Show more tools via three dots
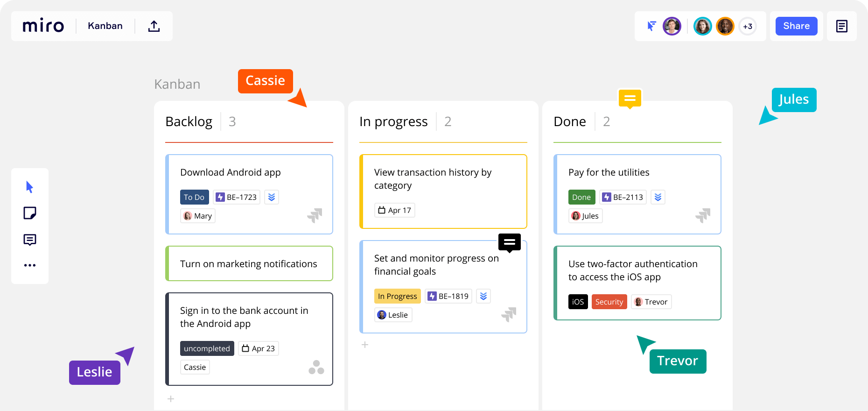This screenshot has width=868, height=411. point(30,265)
